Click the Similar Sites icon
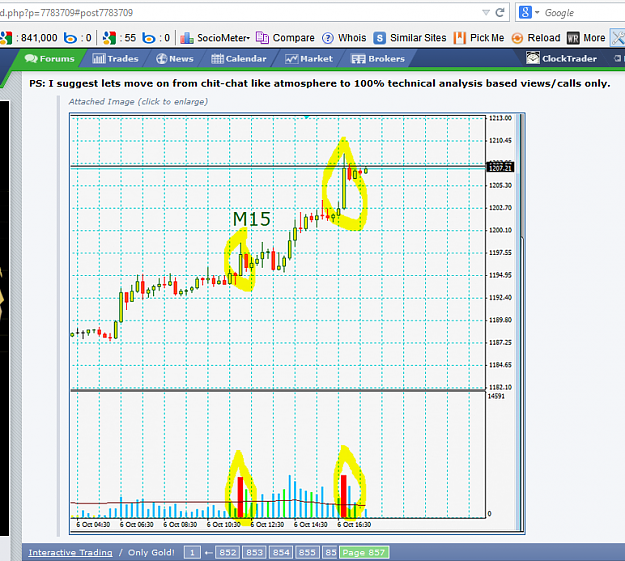The image size is (625, 561). (379, 38)
